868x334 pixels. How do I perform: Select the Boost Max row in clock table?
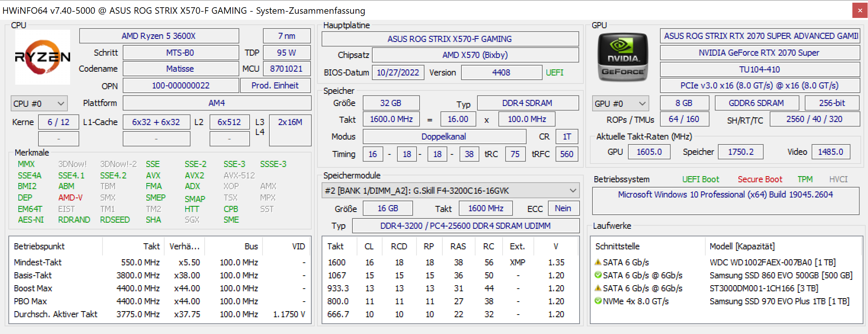click(x=160, y=288)
